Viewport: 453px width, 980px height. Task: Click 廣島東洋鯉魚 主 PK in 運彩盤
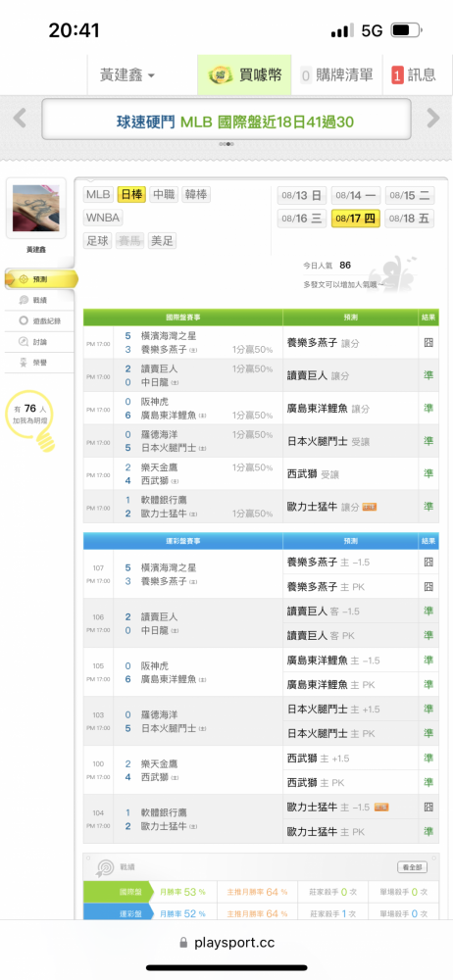click(x=330, y=685)
